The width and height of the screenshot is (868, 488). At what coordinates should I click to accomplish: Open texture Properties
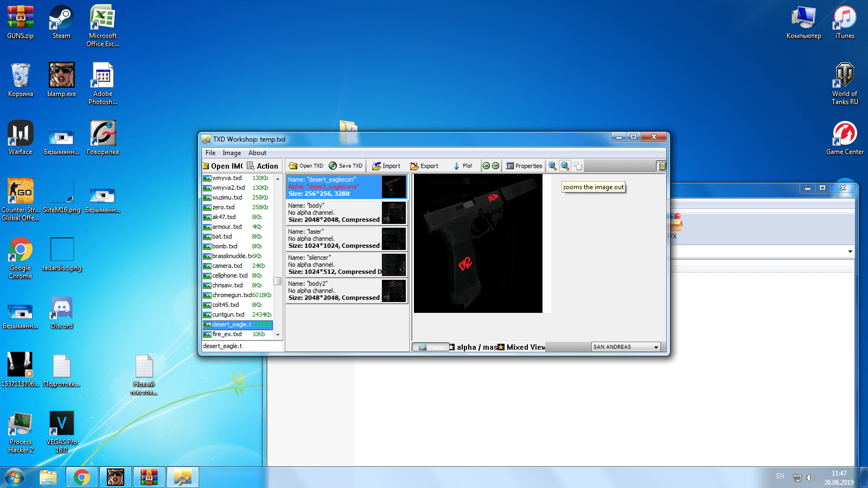click(x=524, y=166)
